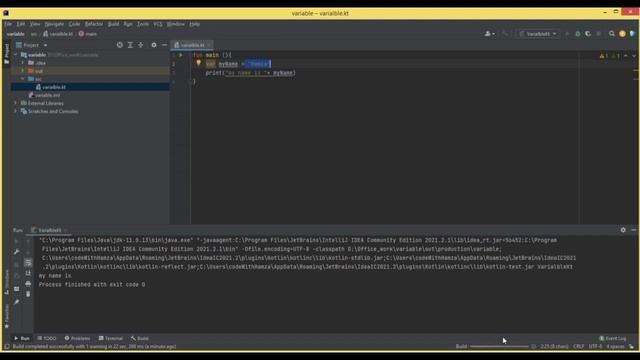Open the Window menu
Viewport: 640px width, 360px height.
tap(176, 24)
